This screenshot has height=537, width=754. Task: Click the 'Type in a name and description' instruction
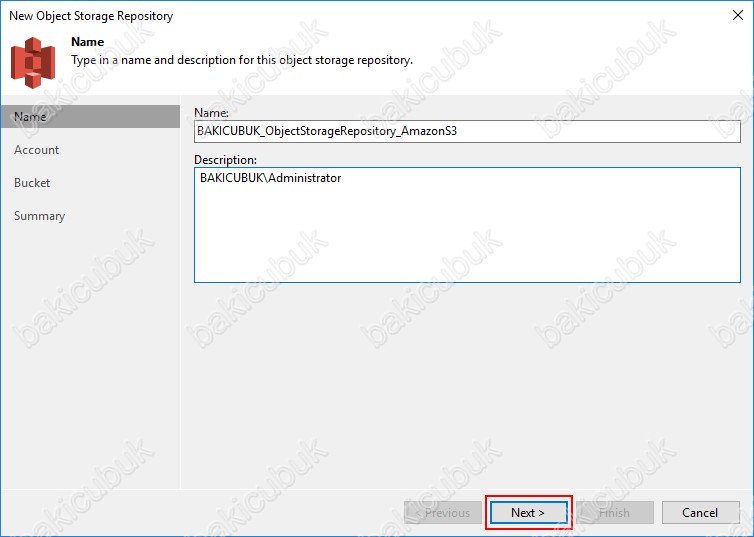pyautogui.click(x=242, y=60)
